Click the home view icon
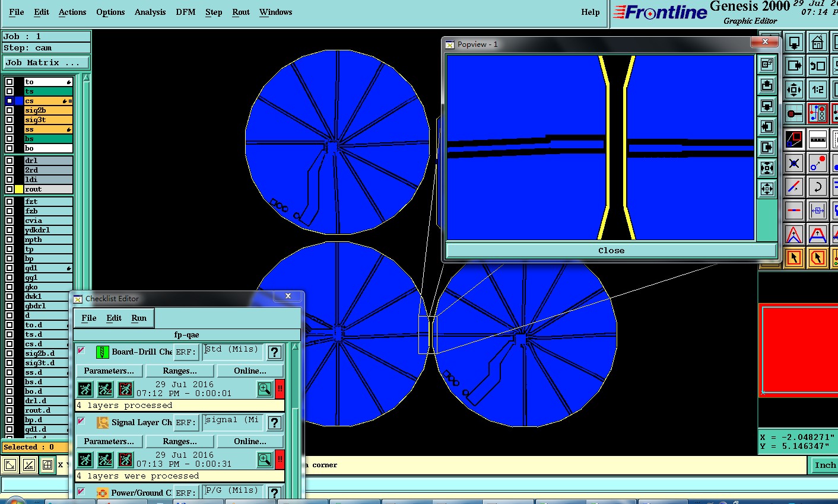Screen dimensions: 838x504 pyautogui.click(x=818, y=42)
